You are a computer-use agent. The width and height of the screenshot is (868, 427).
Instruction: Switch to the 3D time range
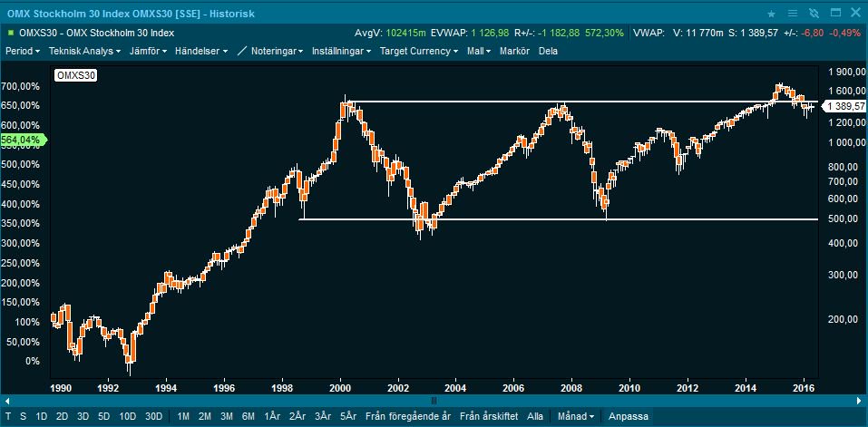click(83, 416)
